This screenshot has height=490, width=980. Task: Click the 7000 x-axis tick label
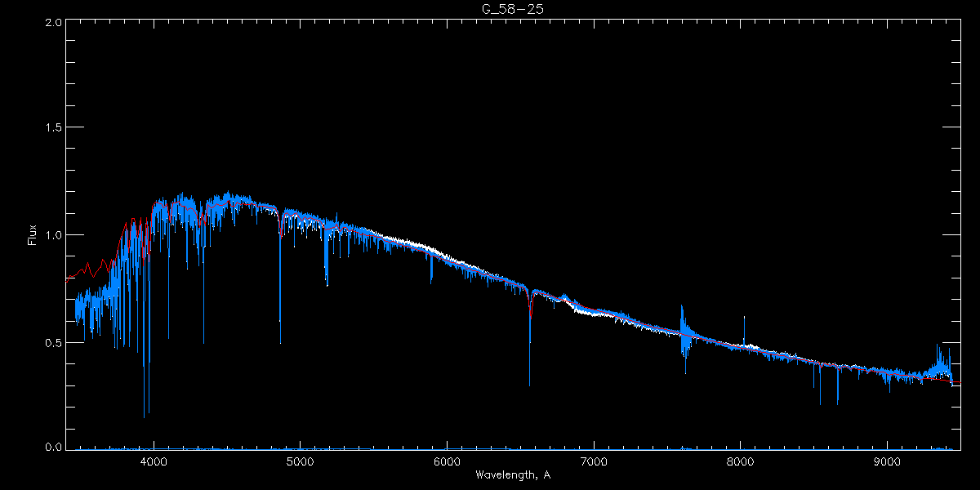pyautogui.click(x=594, y=461)
